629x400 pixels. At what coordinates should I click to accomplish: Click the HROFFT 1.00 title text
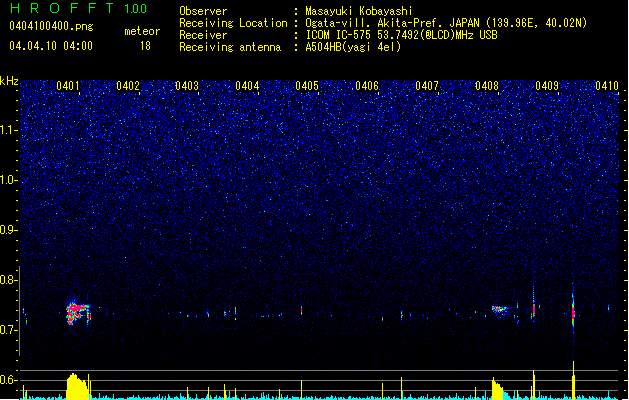78,8
